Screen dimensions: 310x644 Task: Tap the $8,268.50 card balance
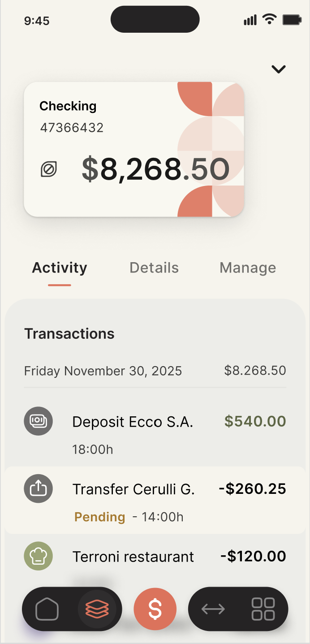pyautogui.click(x=155, y=169)
